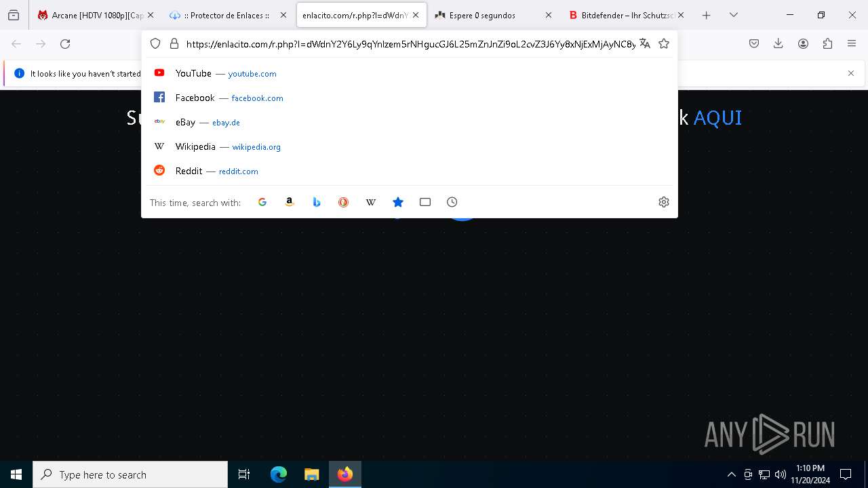Image resolution: width=868 pixels, height=488 pixels.
Task: Search within Bookmarks star icon
Action: [x=398, y=202]
